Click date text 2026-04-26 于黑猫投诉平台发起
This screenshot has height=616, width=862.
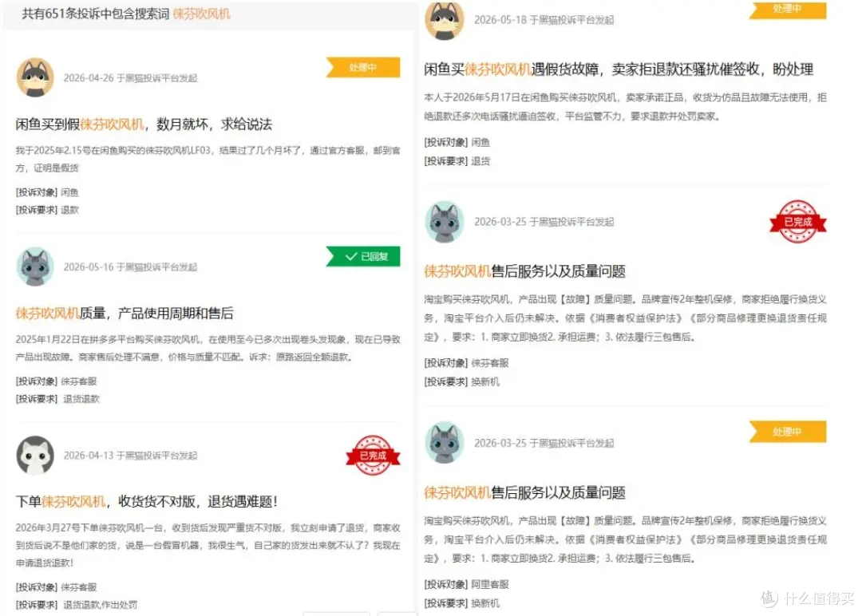(x=130, y=78)
